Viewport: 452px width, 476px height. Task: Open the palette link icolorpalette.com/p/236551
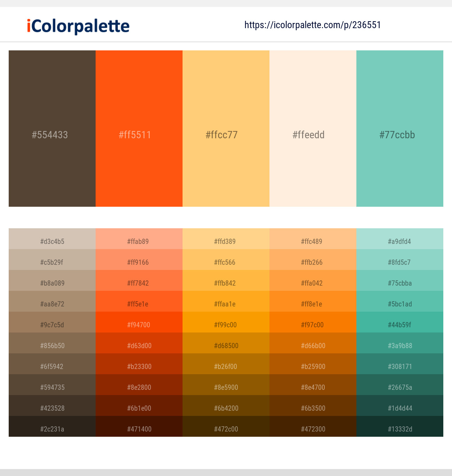[312, 25]
